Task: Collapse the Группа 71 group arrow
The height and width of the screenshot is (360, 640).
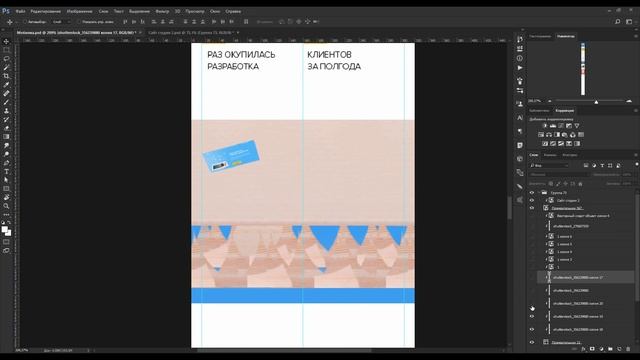Action: 539,192
